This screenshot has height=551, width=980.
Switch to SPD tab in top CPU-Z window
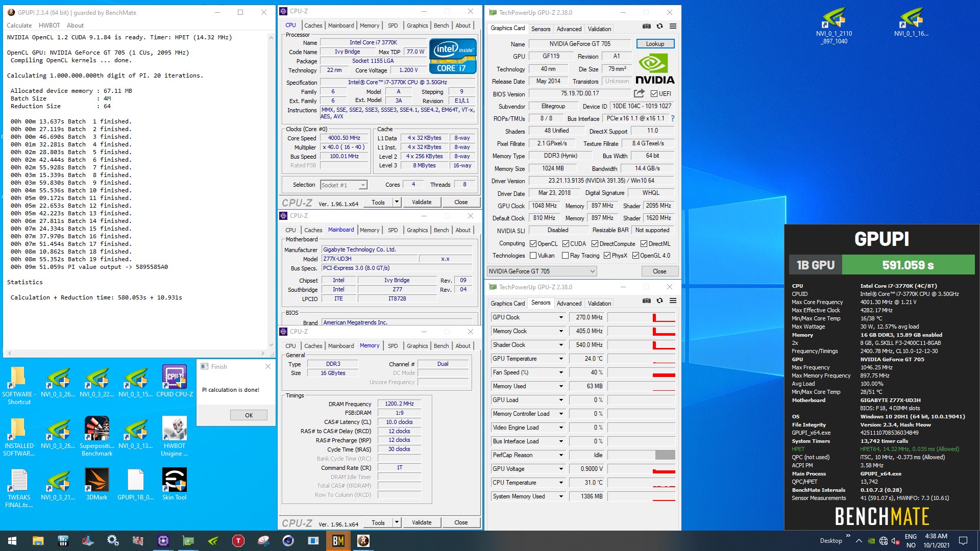click(x=393, y=26)
